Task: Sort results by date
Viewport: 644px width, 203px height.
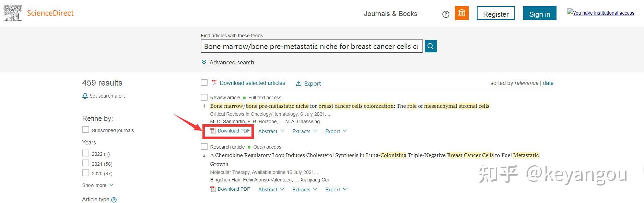Action: click(x=548, y=83)
